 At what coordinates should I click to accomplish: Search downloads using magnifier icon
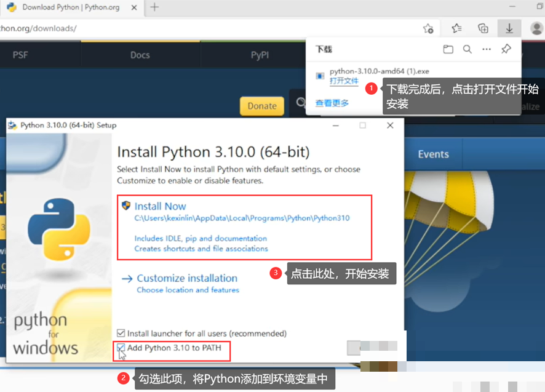pos(467,49)
